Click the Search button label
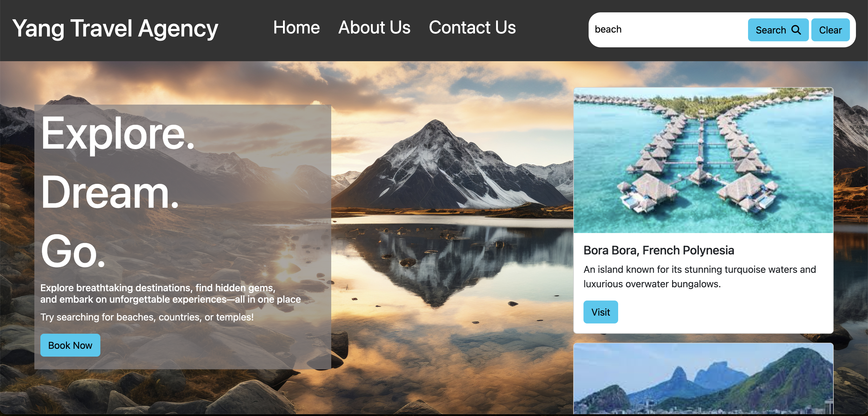 coord(771,30)
